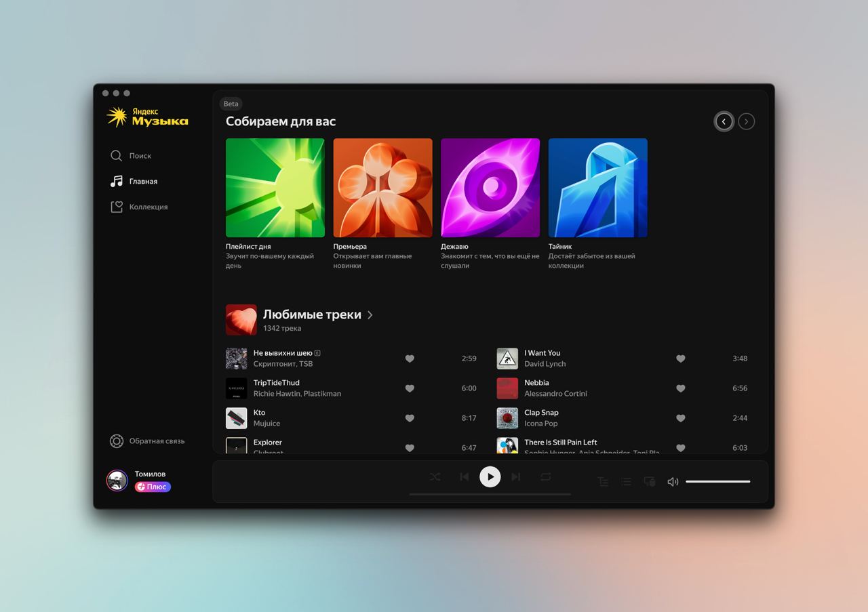The width and height of the screenshot is (868, 612).
Task: Open artists Скриптонит, TSB
Action: (283, 364)
